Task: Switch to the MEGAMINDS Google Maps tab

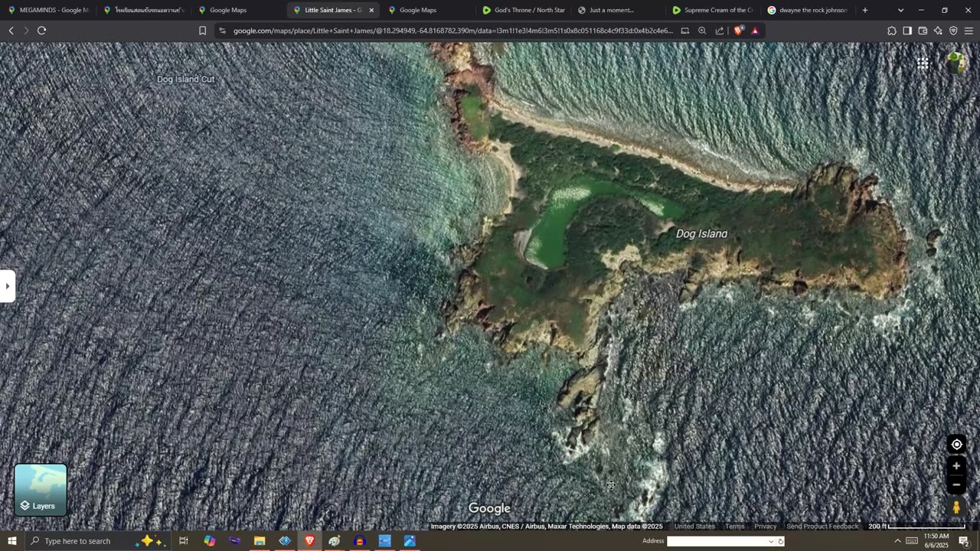Action: pyautogui.click(x=48, y=10)
